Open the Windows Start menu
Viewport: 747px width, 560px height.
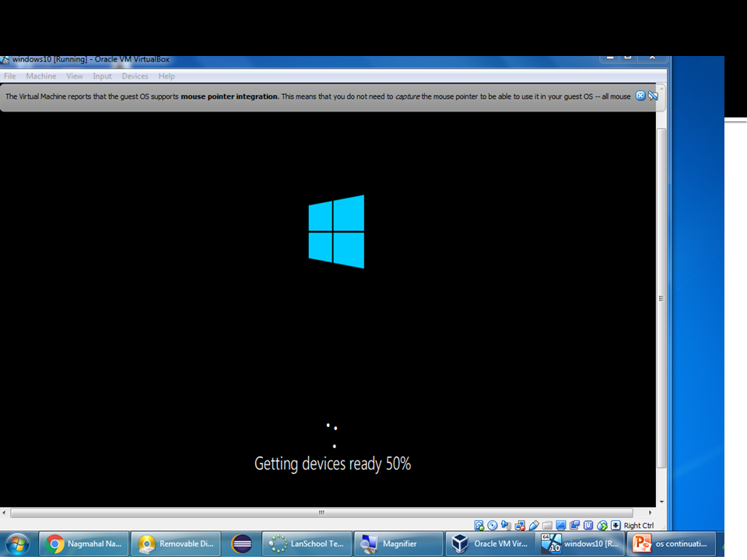(17, 544)
